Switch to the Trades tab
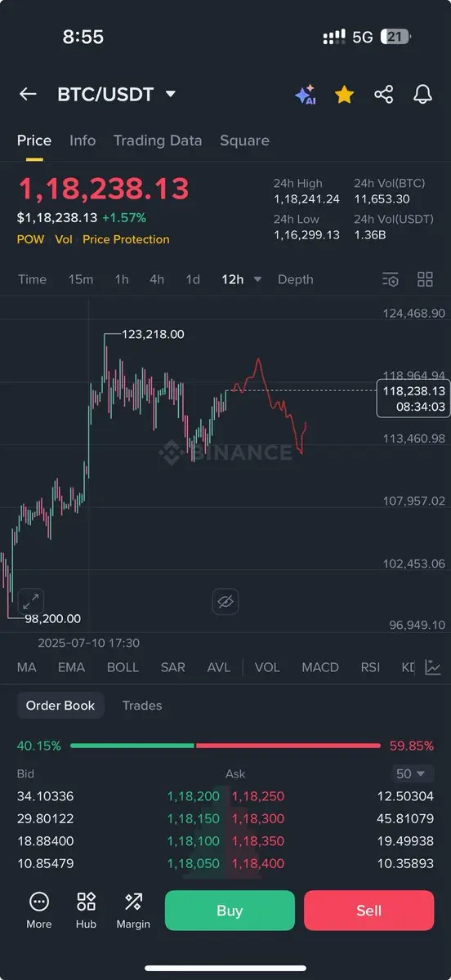 (142, 706)
